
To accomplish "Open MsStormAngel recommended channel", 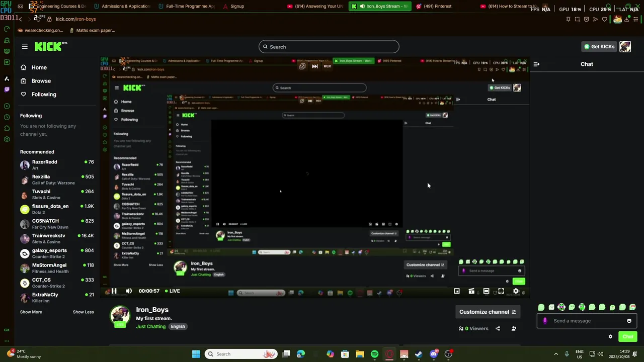I will coord(57,268).
